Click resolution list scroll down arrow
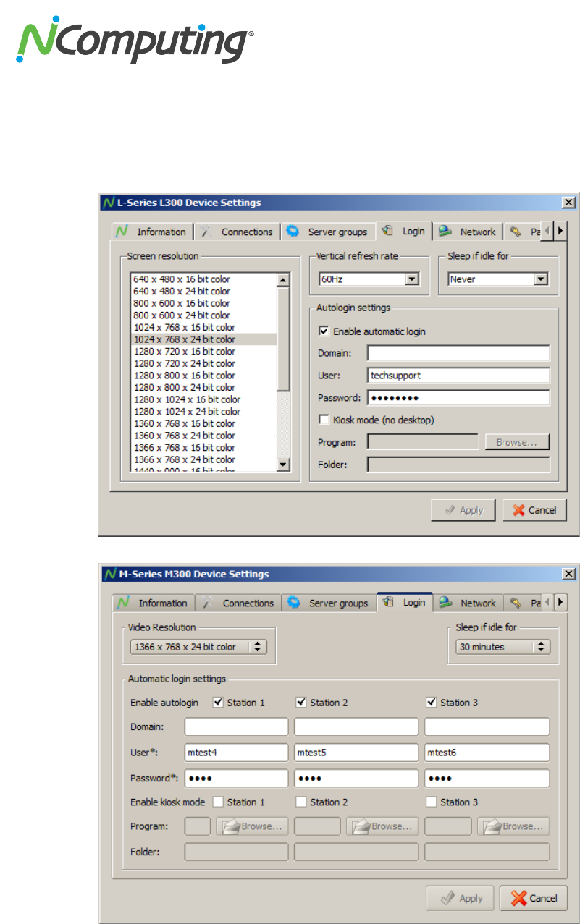This screenshot has width=580, height=924. [x=283, y=465]
